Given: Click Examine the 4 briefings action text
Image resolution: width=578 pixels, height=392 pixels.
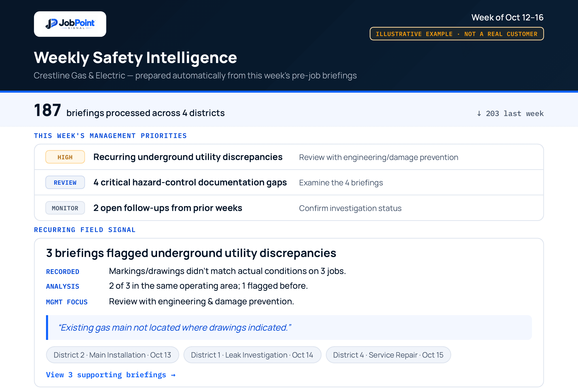Looking at the screenshot, I should pos(341,183).
